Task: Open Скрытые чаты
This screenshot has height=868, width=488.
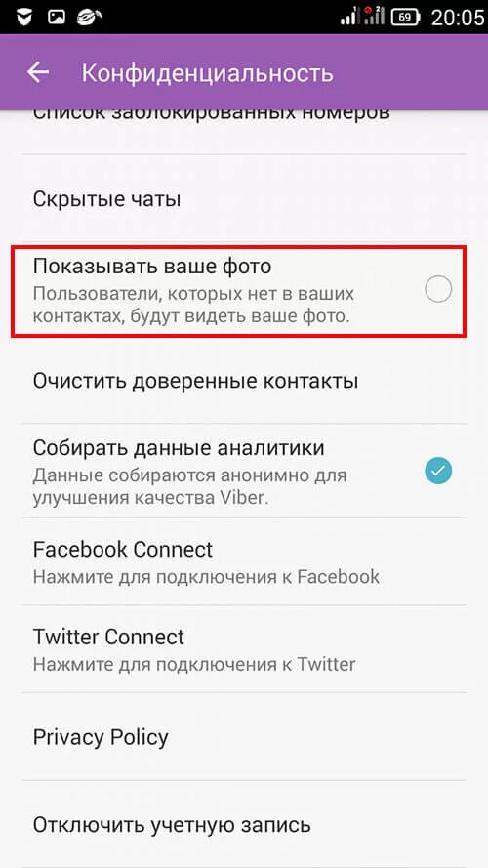Action: tap(244, 200)
